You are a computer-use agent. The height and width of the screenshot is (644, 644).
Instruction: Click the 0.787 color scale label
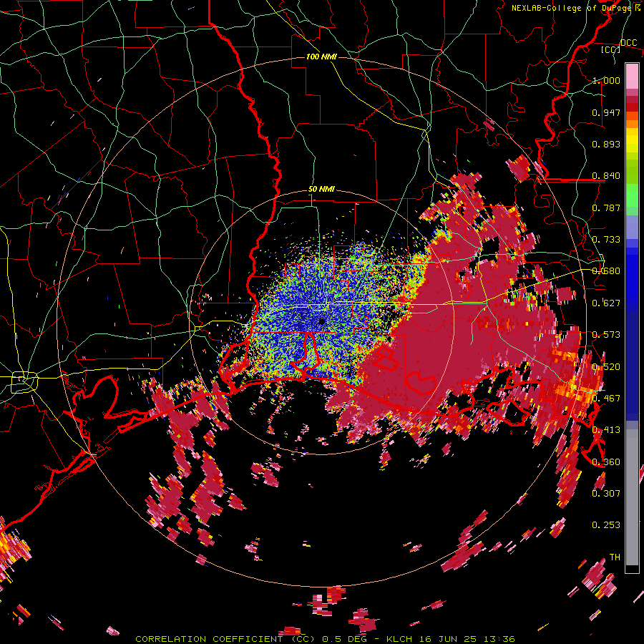(606, 208)
